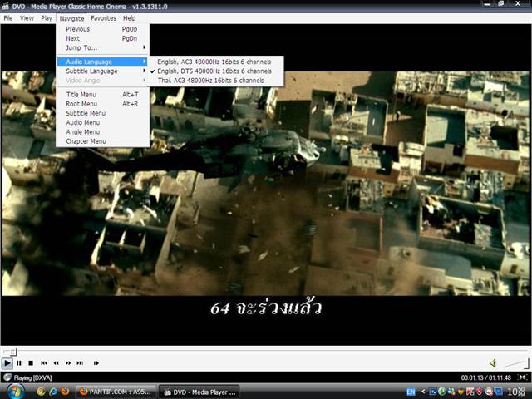Expand hidden system tray icons arrow
The height and width of the screenshot is (399, 532).
tap(423, 392)
